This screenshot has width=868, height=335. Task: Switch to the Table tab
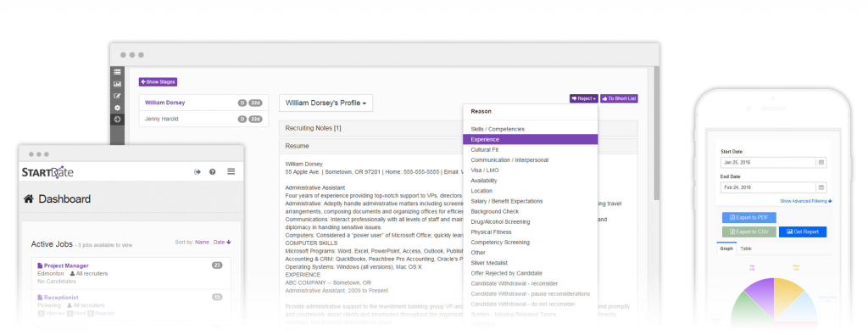(746, 248)
